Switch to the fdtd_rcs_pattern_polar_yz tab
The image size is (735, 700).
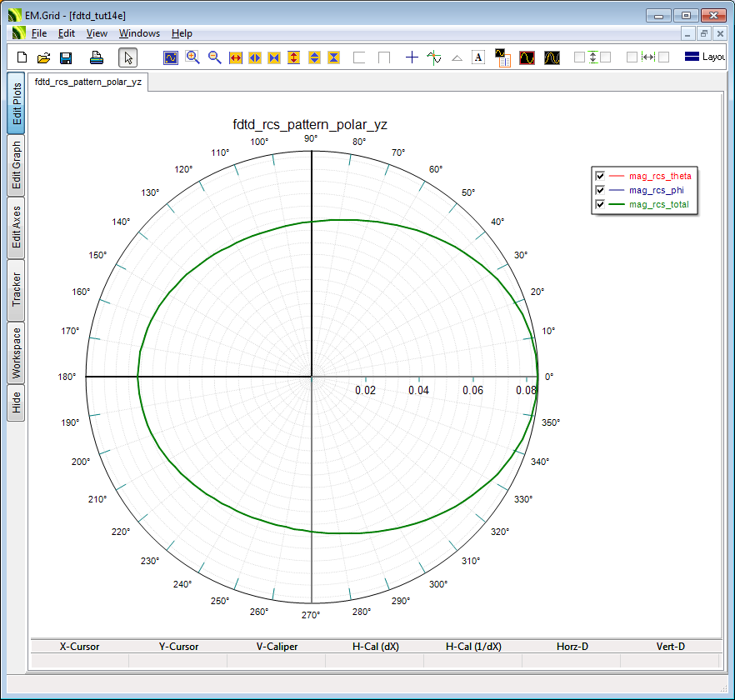(x=87, y=82)
